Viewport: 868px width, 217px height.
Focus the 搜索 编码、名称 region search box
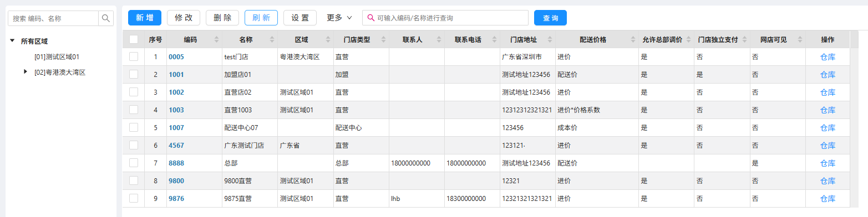coord(53,18)
